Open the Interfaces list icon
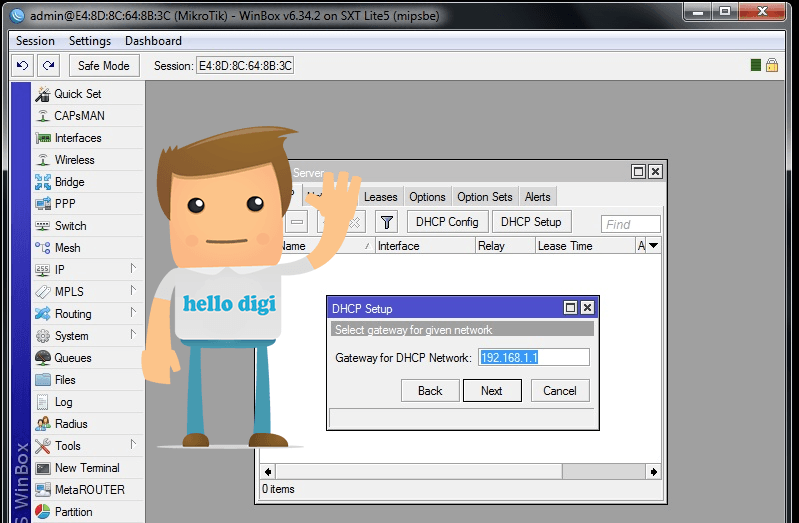The height and width of the screenshot is (523, 799). click(43, 138)
